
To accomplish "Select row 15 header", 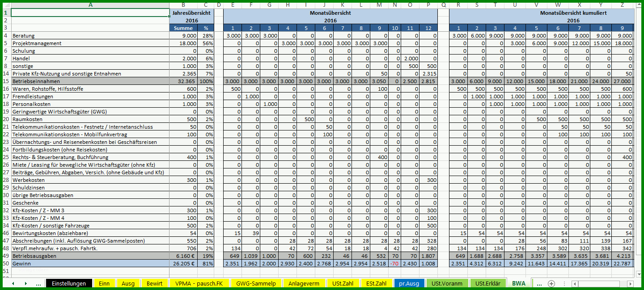I will 6,81.
